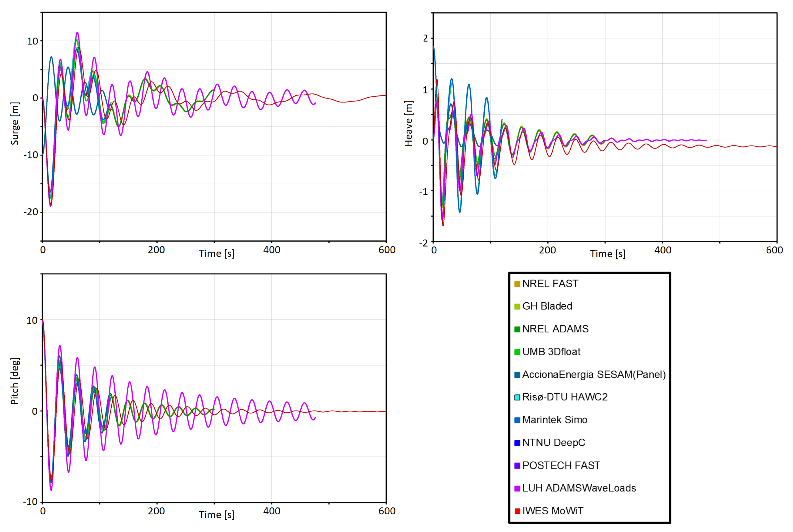
Task: Select the NREL FAST legend text
Action: pyautogui.click(x=550, y=284)
